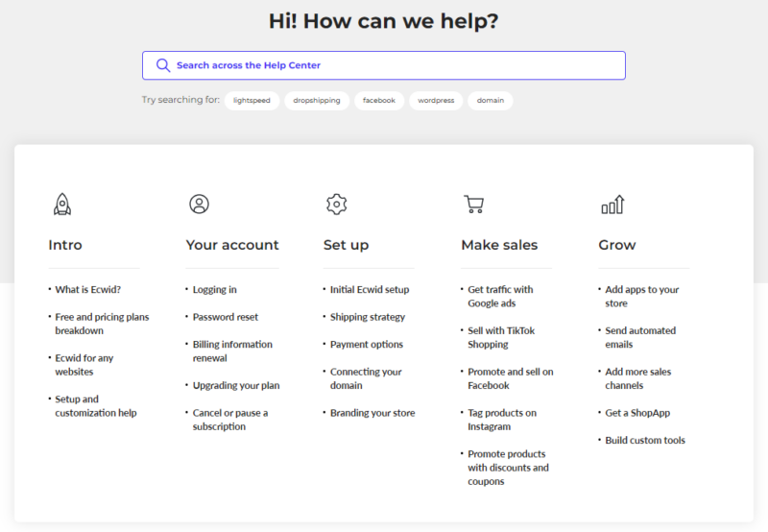Open the Make sales section heading
This screenshot has height=532, width=768.
[x=499, y=245]
